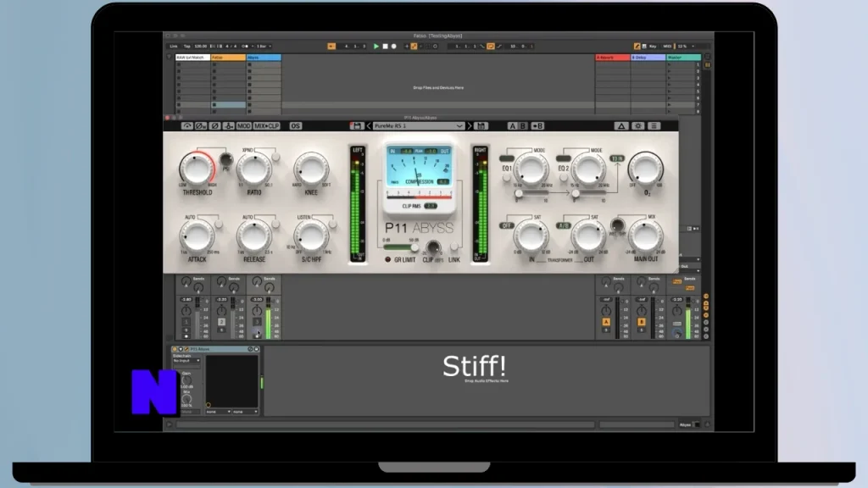Open plugin settings gear icon
This screenshot has width=868, height=488.
637,126
